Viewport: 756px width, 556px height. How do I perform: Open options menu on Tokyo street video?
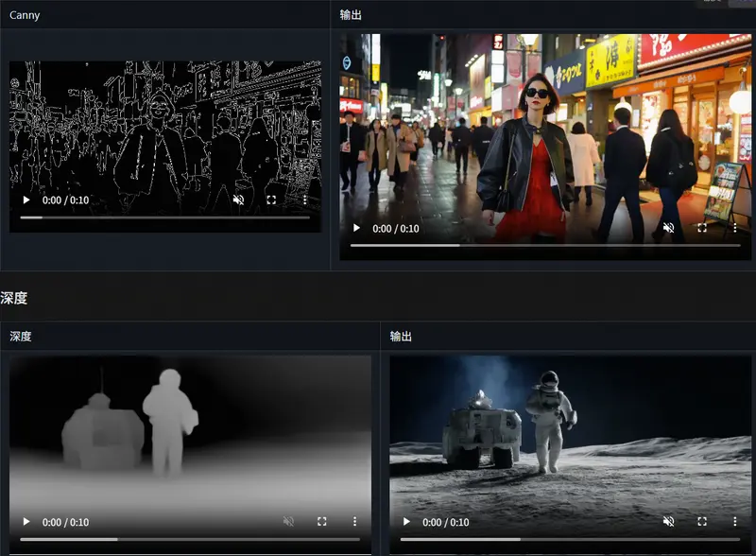click(x=735, y=228)
